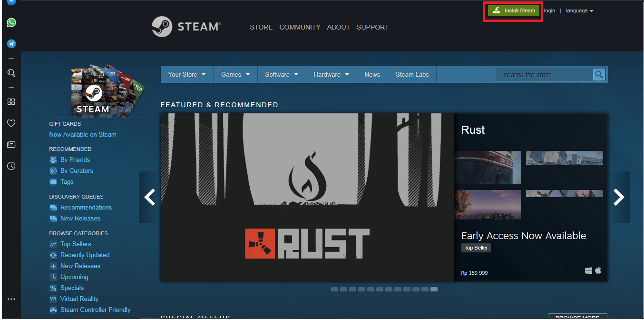Click the Tags label icon

53,181
